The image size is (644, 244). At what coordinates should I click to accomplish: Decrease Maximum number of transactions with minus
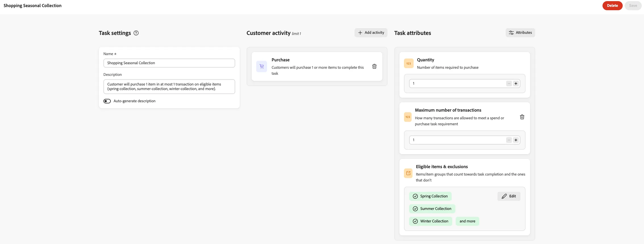point(509,140)
